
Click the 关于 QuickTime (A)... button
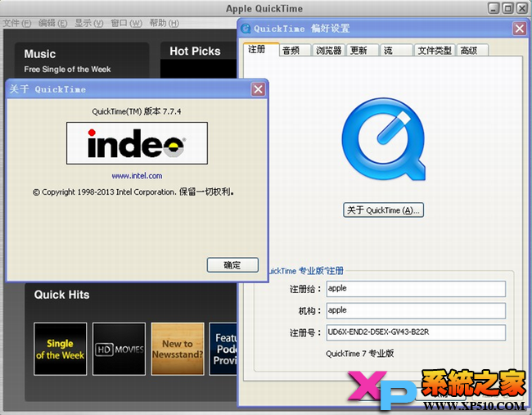tap(383, 210)
